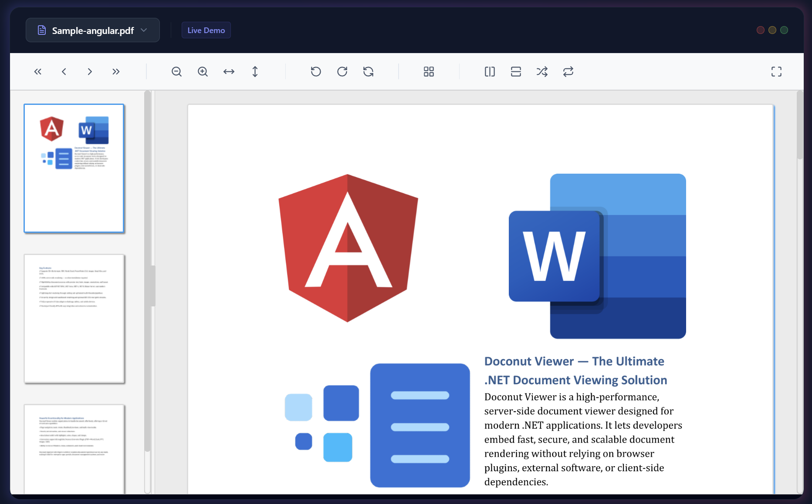Fit document to page height

click(255, 71)
